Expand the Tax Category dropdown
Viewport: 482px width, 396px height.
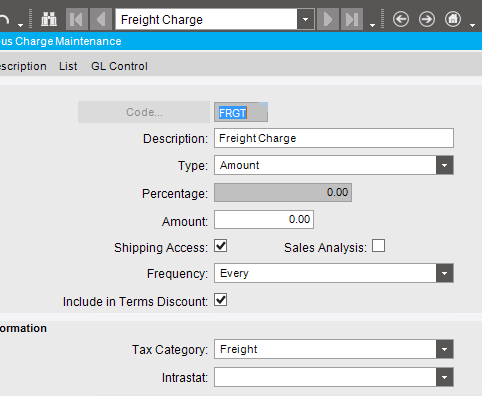tap(445, 349)
